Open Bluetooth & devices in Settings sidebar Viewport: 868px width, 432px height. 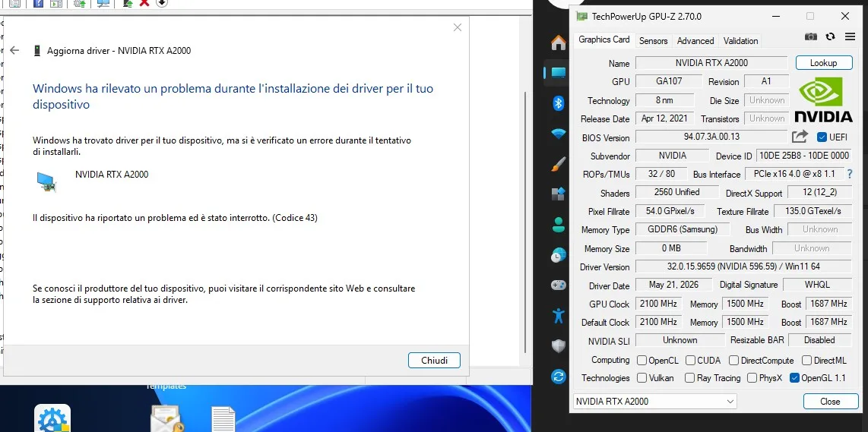tap(558, 103)
